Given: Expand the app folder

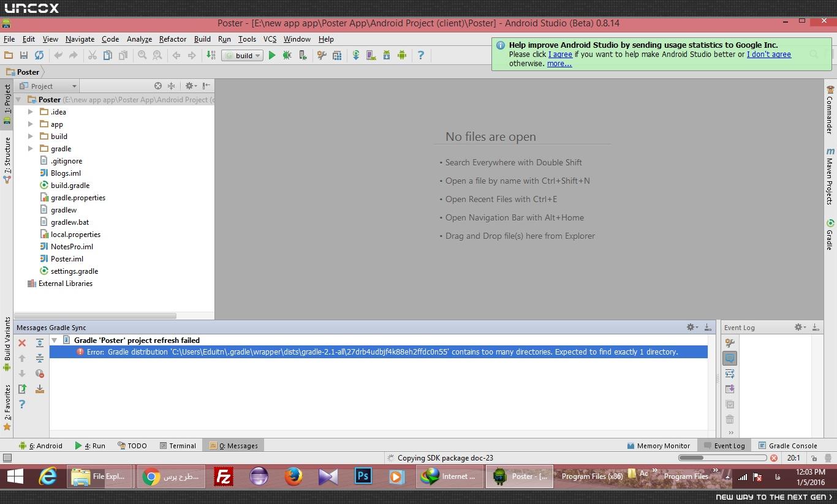Looking at the screenshot, I should [31, 124].
